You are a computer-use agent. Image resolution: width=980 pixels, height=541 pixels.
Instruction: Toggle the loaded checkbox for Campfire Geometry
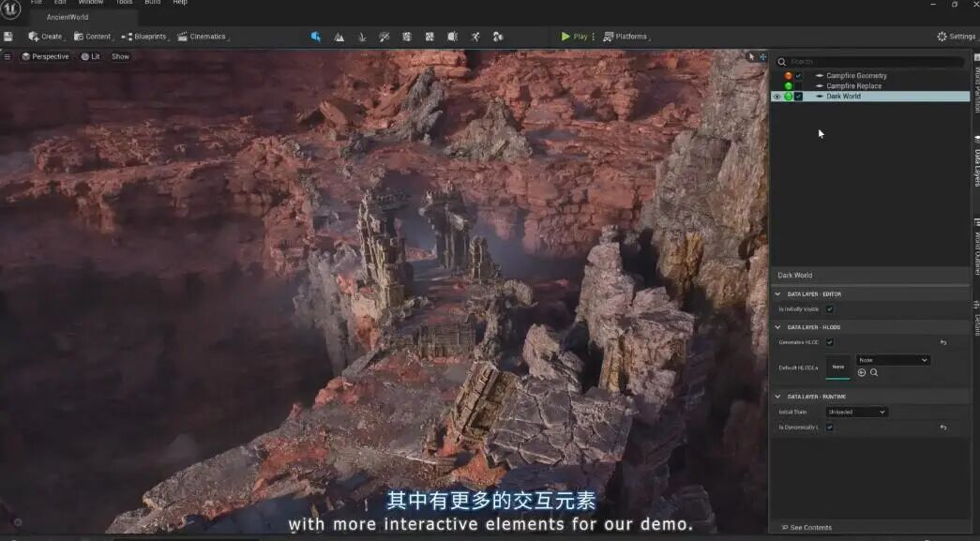798,76
